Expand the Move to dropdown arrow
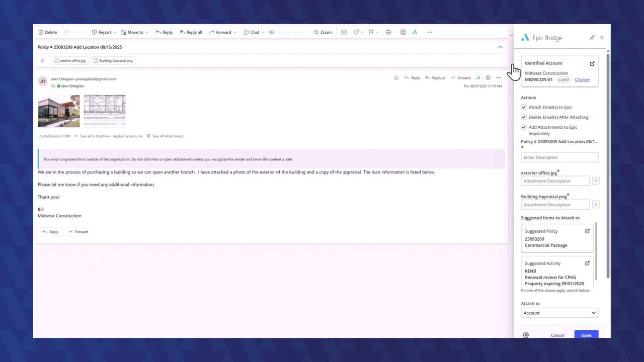Viewport: 644px width, 362px height. tap(147, 32)
